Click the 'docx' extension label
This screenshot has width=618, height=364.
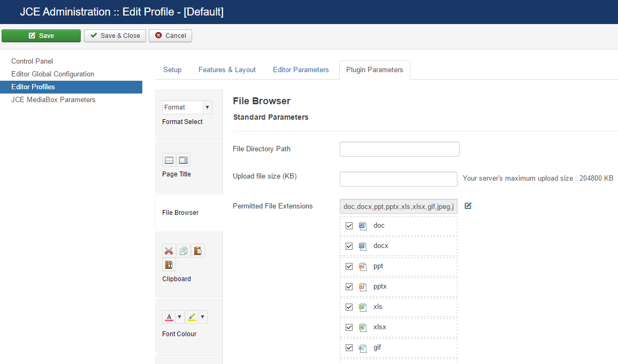coord(381,246)
